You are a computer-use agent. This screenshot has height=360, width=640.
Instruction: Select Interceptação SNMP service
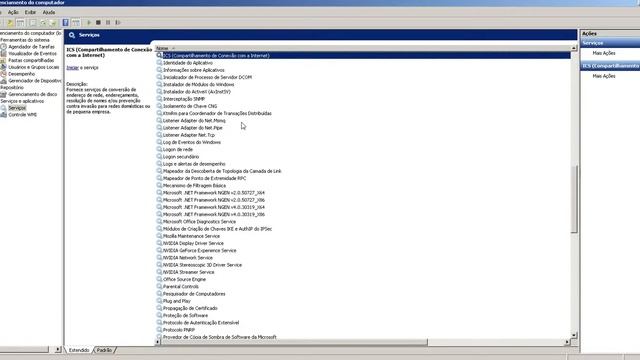pos(184,99)
